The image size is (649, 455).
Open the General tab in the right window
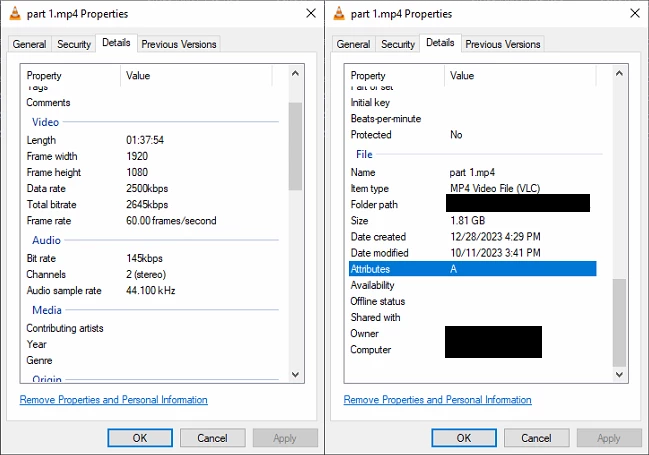353,44
